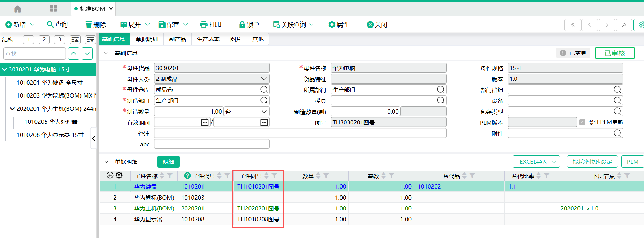
Task: Toggle the 禁止PLM更新 checkbox
Action: [582, 122]
